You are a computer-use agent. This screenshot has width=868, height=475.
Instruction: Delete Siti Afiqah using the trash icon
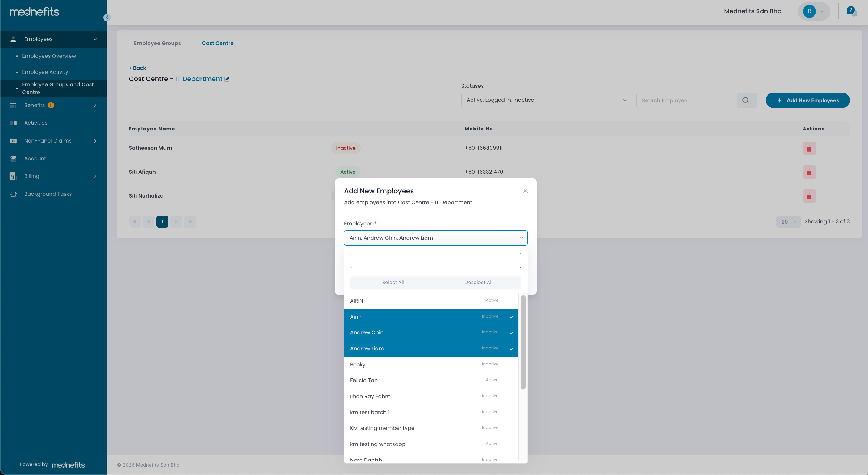pos(809,172)
